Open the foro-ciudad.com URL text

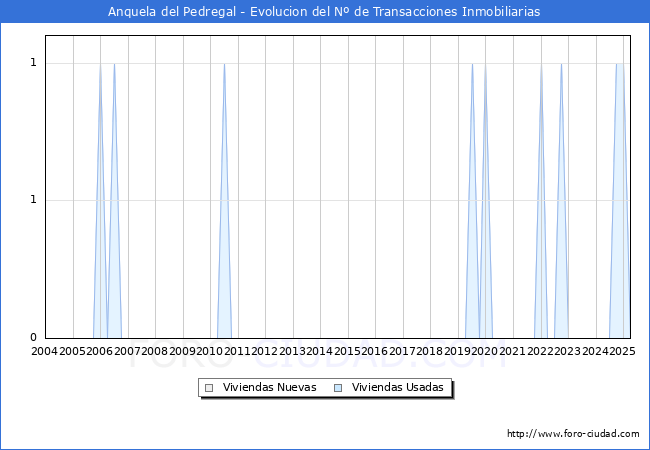573,433
